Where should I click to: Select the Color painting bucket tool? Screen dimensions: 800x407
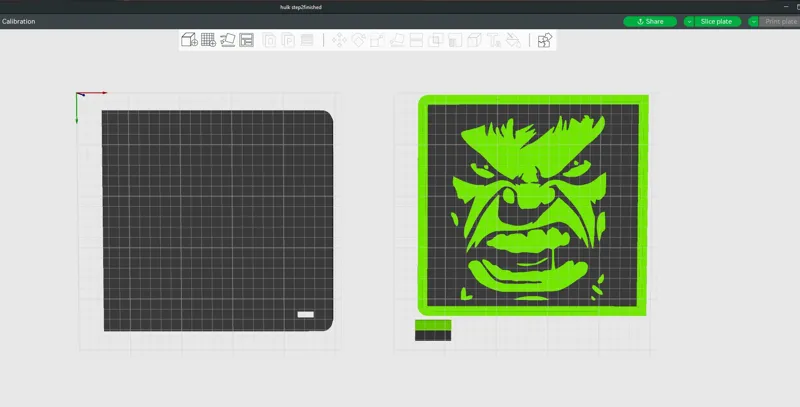click(513, 40)
